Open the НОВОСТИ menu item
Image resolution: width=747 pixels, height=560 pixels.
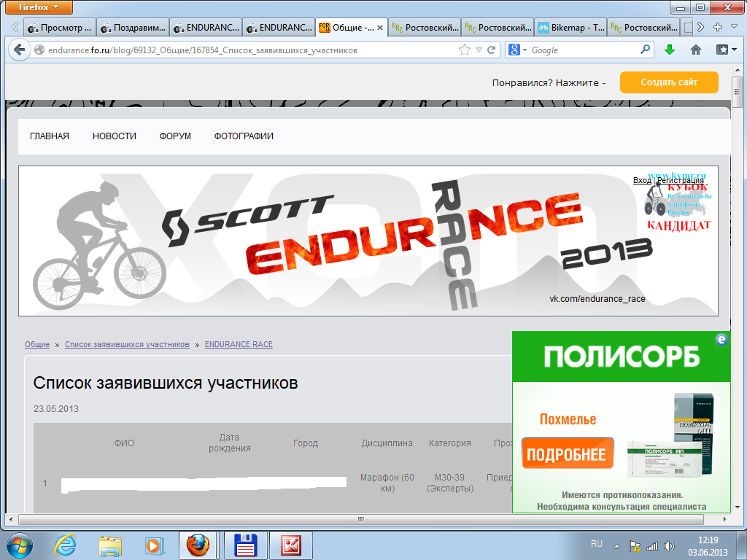click(114, 136)
